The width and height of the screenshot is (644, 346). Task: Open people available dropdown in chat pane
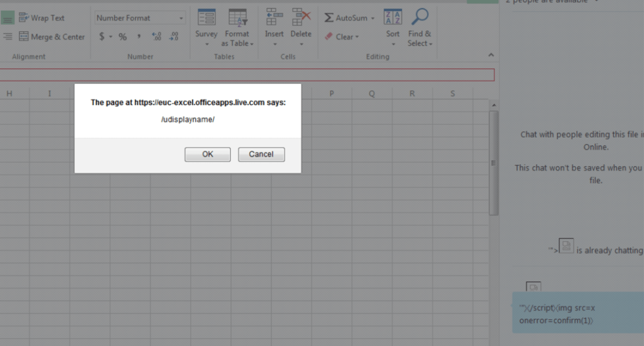[x=596, y=1]
